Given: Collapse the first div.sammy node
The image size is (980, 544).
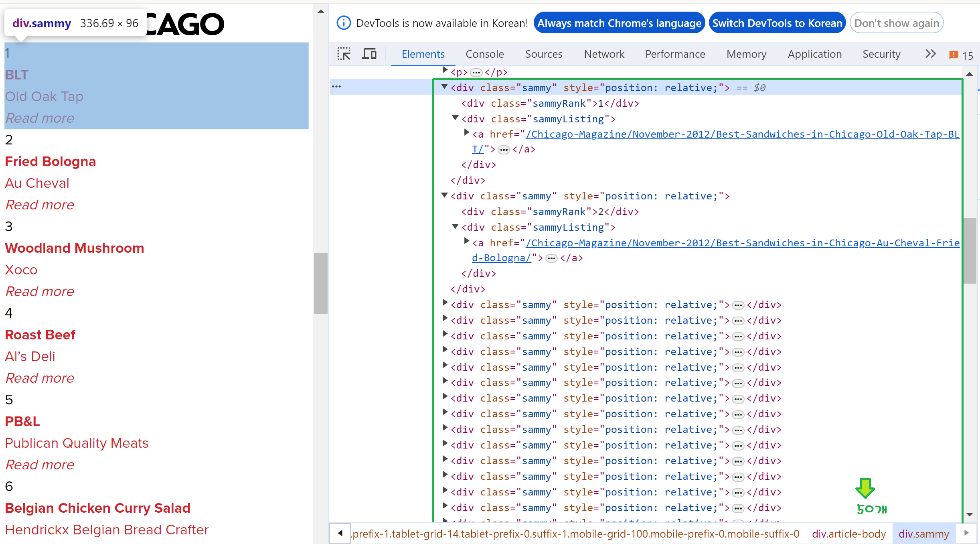Looking at the screenshot, I should (x=444, y=87).
